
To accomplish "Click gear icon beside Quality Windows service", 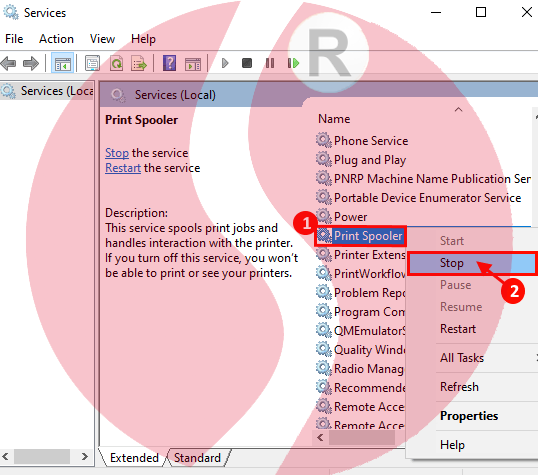I will 324,349.
